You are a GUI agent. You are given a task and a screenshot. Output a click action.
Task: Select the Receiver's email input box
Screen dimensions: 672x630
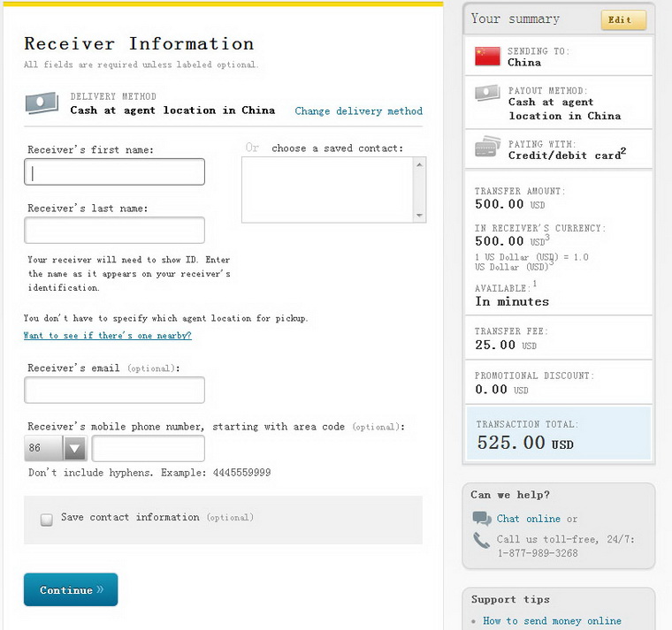pyautogui.click(x=114, y=390)
